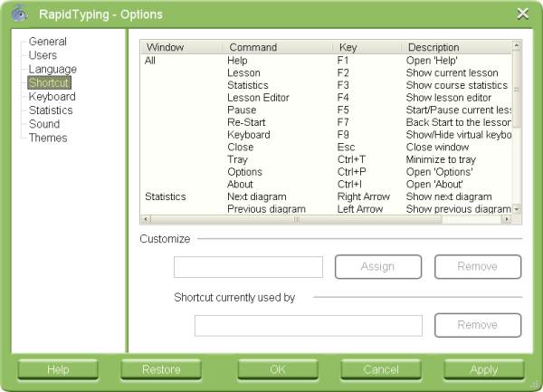Sort by the Description column header
Screen dimensions: 543x392
pyautogui.click(x=456, y=47)
